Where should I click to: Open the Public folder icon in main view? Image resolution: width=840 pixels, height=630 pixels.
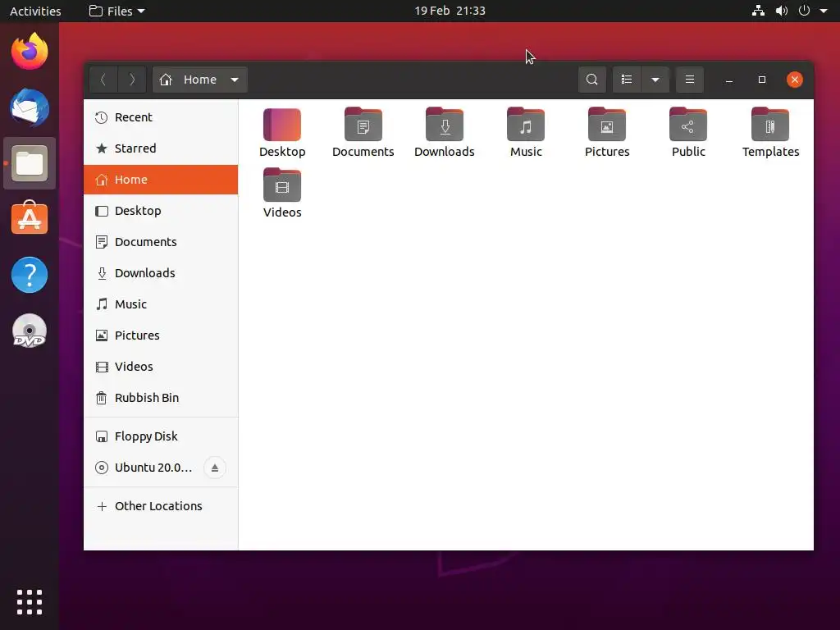click(x=688, y=125)
